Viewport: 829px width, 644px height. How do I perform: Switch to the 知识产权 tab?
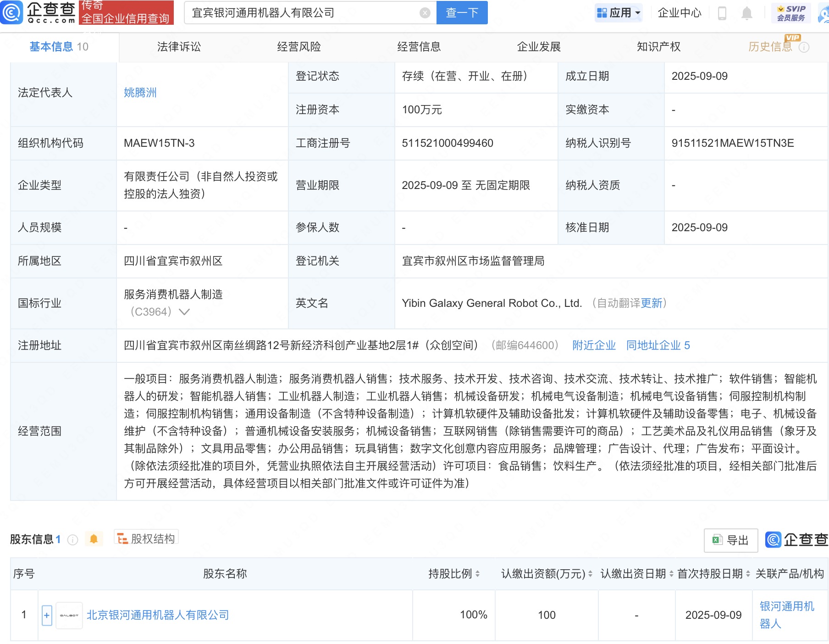click(x=658, y=47)
